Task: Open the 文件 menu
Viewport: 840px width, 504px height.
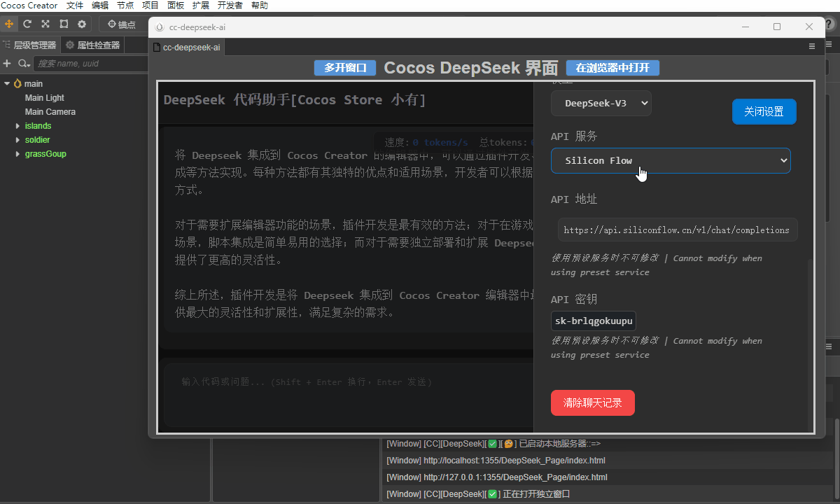Action: [75, 6]
